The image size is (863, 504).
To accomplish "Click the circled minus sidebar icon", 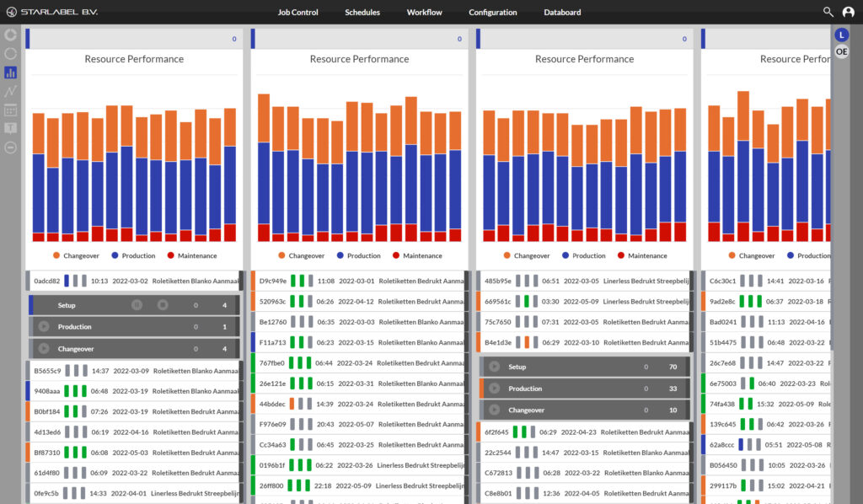I will (x=10, y=147).
